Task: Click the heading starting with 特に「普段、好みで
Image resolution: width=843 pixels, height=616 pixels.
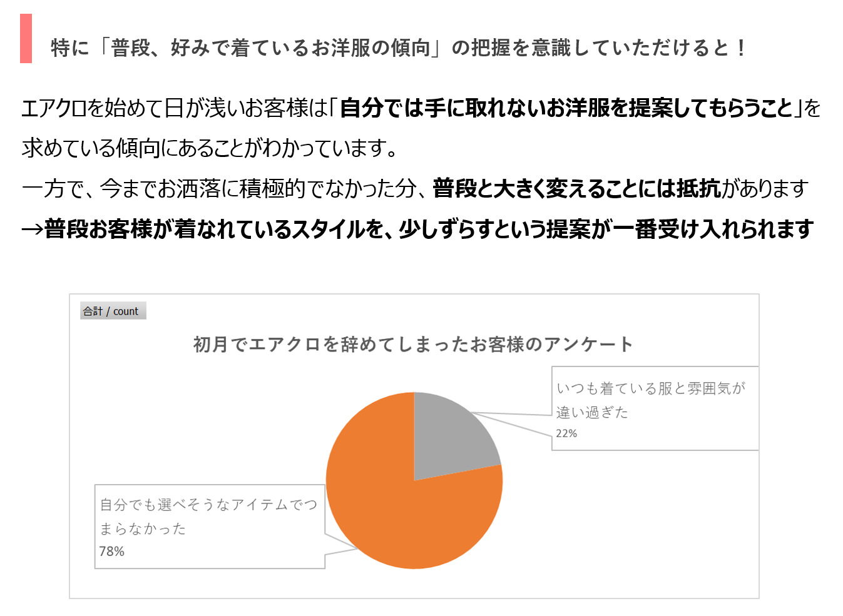Action: point(398,48)
